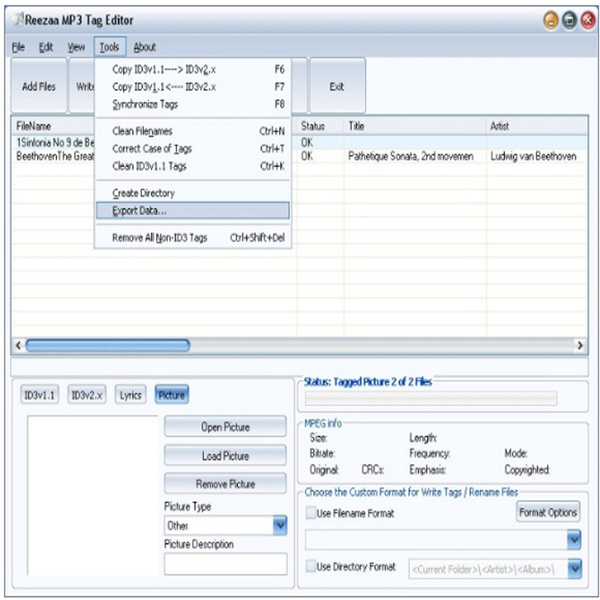
Task: Close the Reezaa MP3 Tag Editor window
Action: (588, 20)
